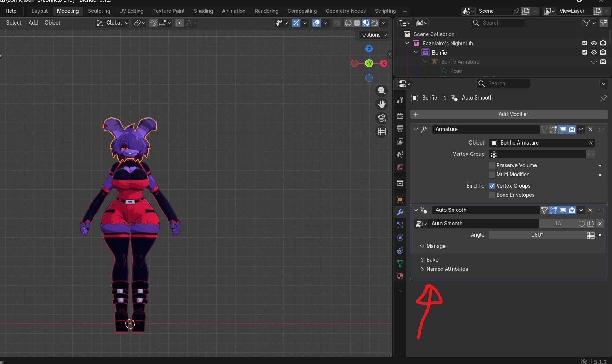Hide the Bonfie collection in viewport
Screen dimensions: 612x364
coord(594,52)
